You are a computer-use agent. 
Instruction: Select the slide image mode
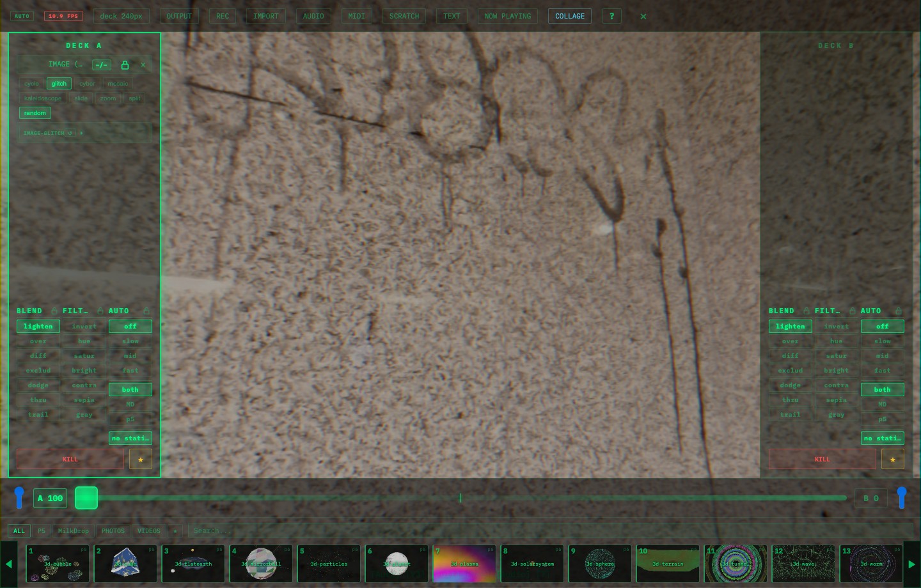tap(81, 98)
